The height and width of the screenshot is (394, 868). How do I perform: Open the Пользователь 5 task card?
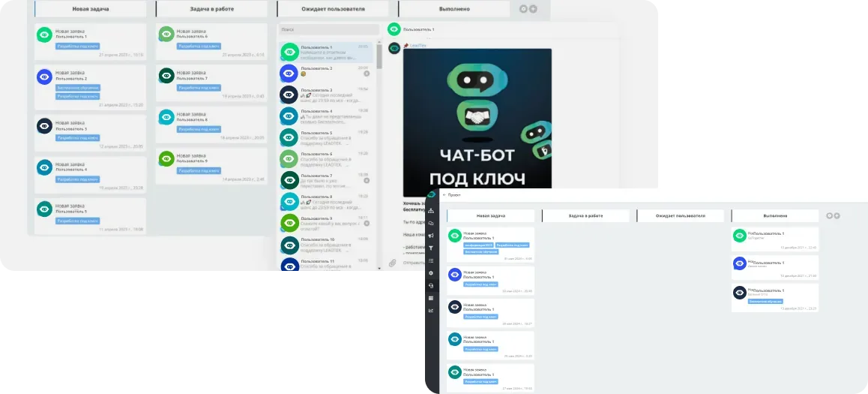pos(91,216)
